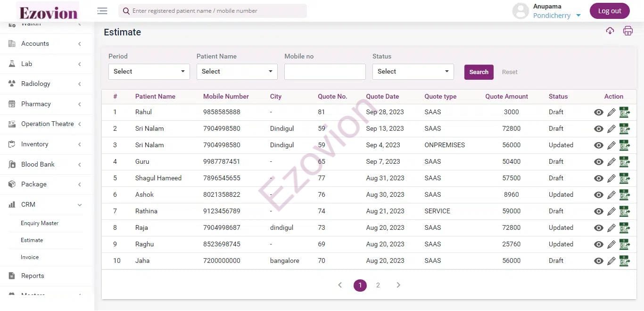The width and height of the screenshot is (644, 311).
Task: Click the print icon at top right
Action: 627,31
